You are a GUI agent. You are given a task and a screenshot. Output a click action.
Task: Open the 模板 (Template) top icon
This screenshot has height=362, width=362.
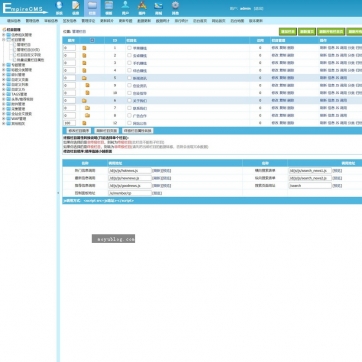pyautogui.click(x=109, y=8)
